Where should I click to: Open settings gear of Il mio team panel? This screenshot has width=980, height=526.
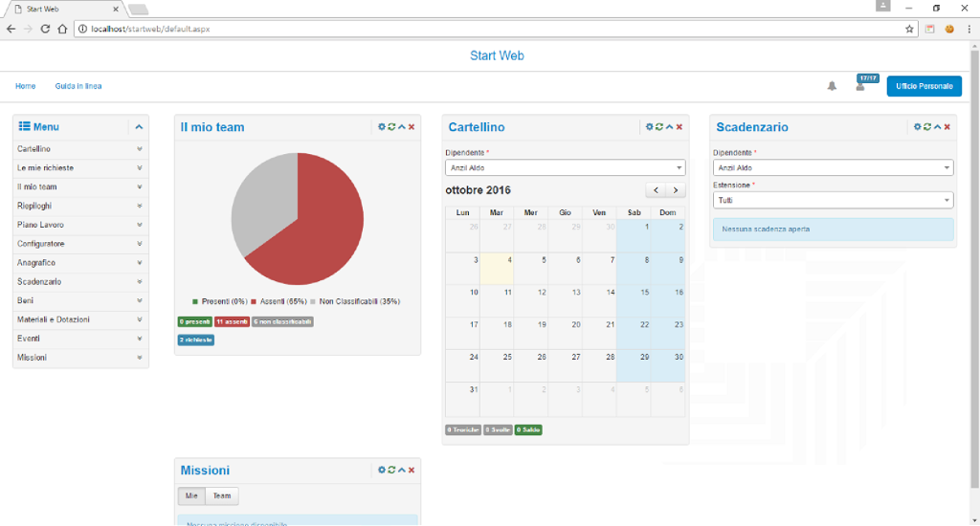pos(381,127)
